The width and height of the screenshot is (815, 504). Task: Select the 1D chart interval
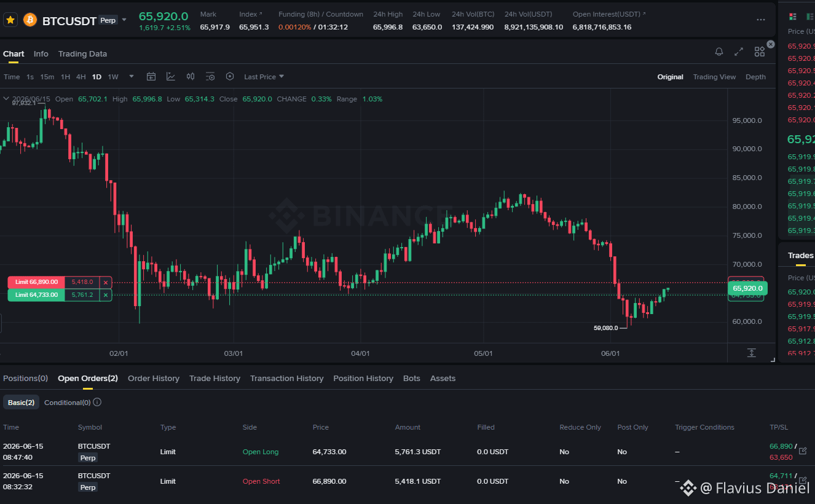[x=96, y=77]
